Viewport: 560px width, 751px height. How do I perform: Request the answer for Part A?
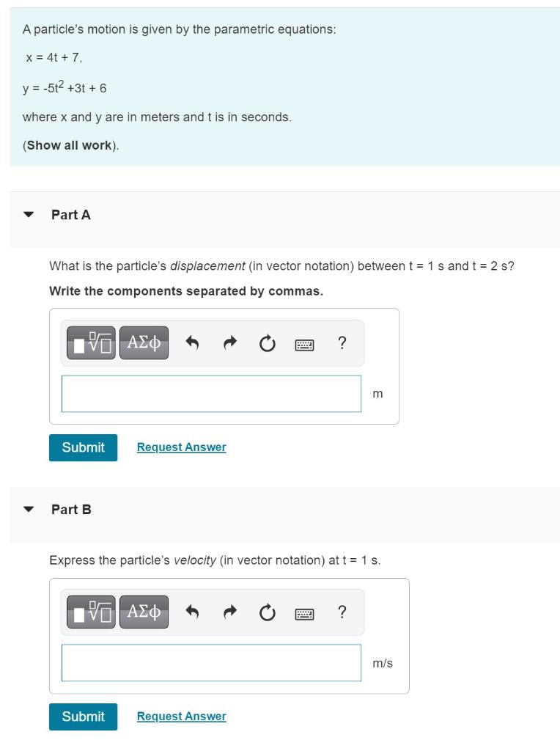tap(180, 447)
